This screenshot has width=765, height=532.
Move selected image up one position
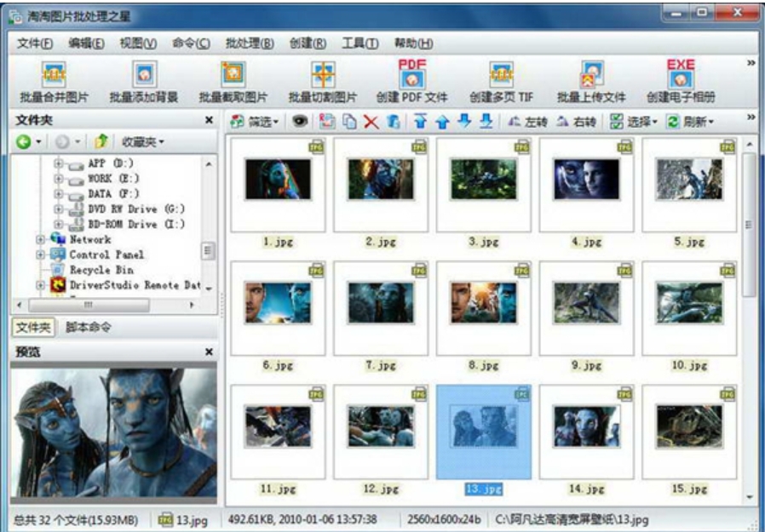pos(442,122)
